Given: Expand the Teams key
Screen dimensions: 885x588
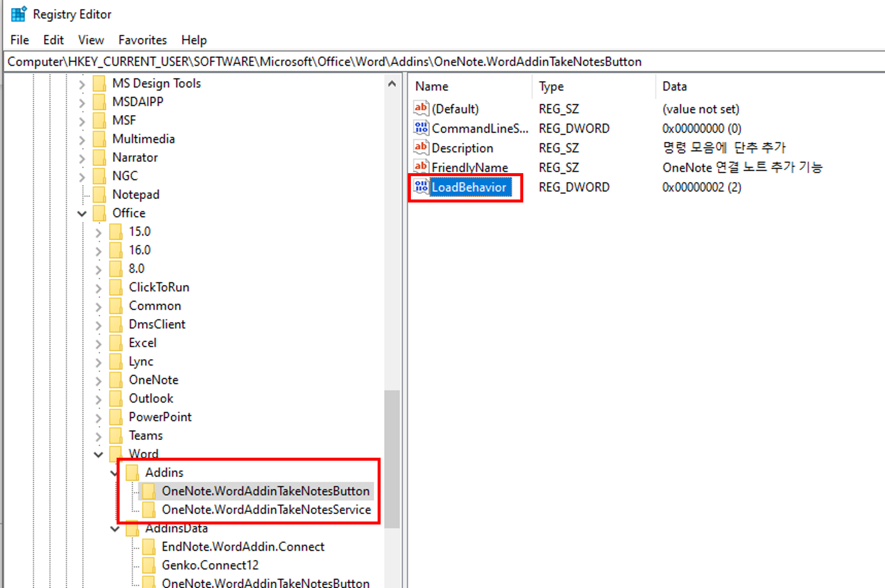Looking at the screenshot, I should click(98, 437).
